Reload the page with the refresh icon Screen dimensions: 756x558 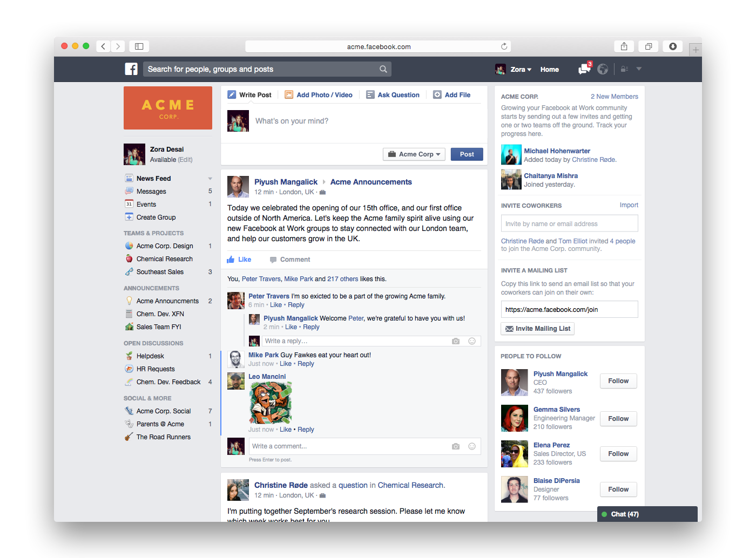point(504,46)
